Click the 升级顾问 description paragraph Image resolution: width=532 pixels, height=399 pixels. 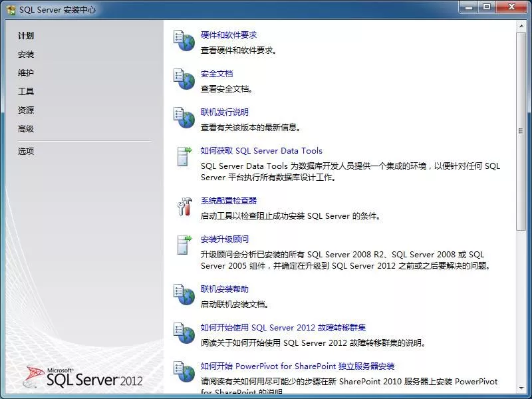coord(346,260)
